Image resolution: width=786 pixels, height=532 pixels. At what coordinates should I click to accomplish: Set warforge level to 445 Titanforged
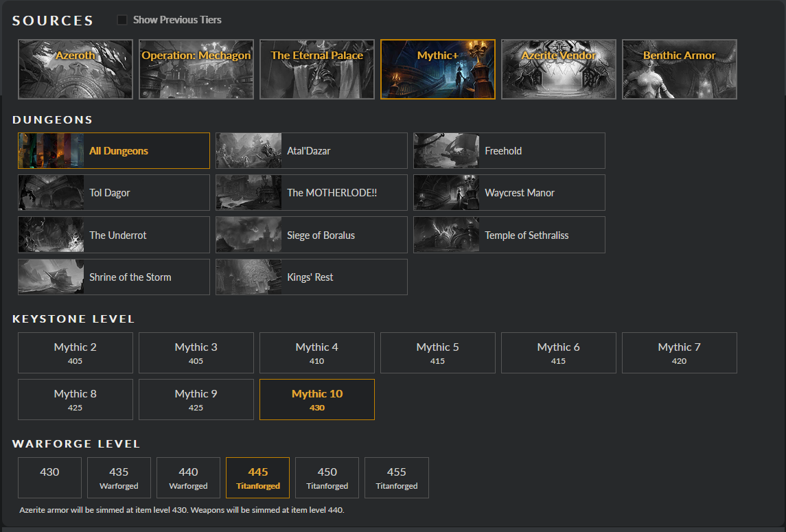257,477
